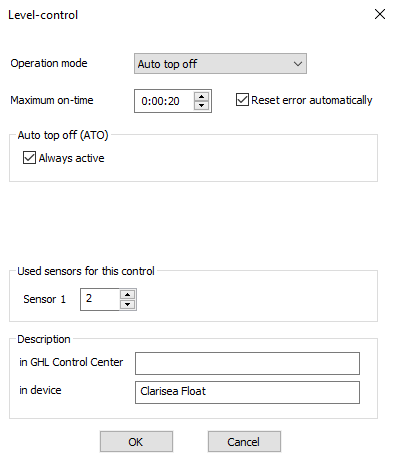Viewport: 393px width, 461px height.
Task: Confirm settings with OK button
Action: 136,442
